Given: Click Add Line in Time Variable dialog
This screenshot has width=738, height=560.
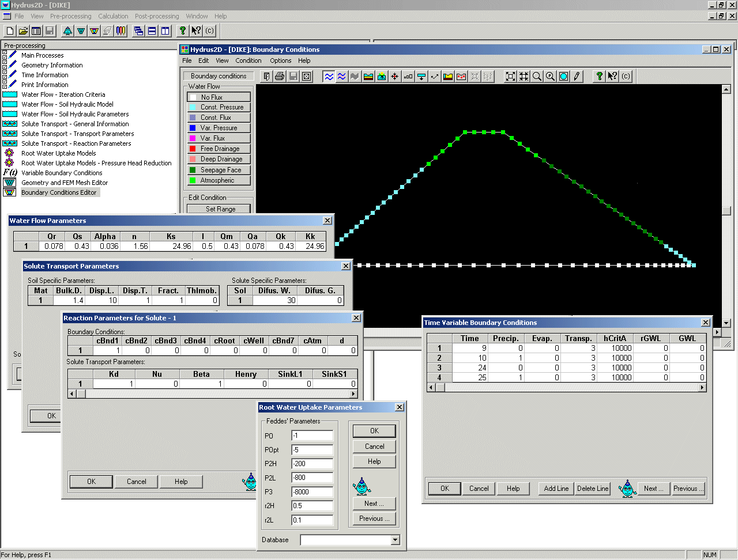Looking at the screenshot, I should pyautogui.click(x=556, y=489).
